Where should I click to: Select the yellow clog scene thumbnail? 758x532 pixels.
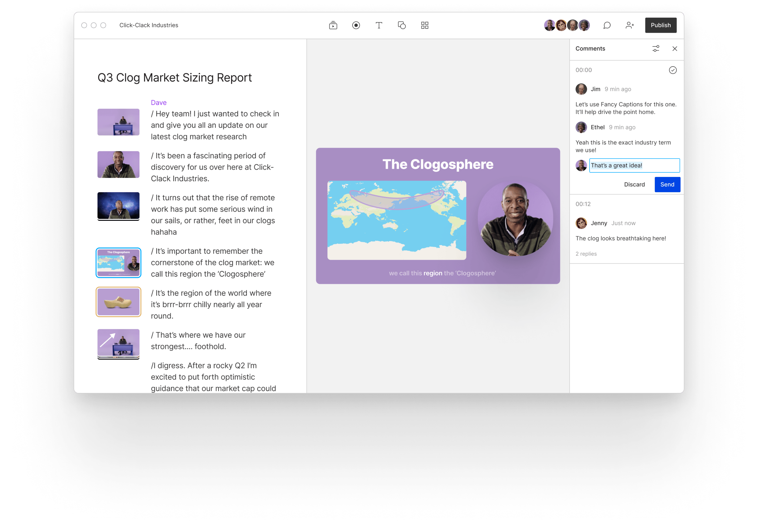click(119, 302)
